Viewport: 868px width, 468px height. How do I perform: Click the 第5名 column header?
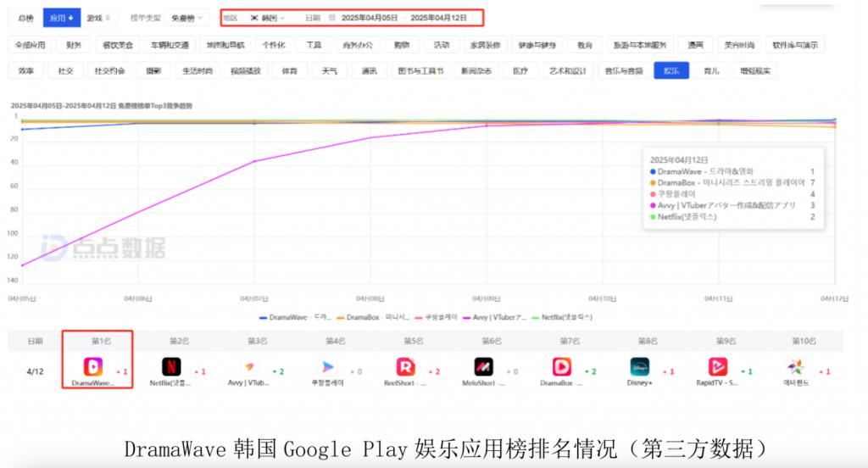(413, 341)
